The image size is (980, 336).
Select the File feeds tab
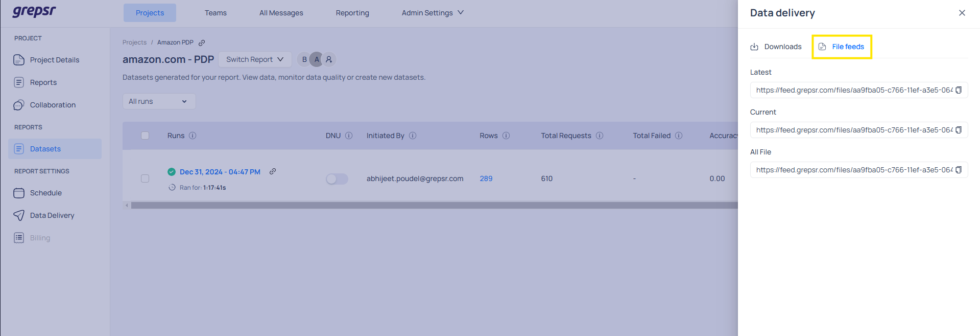(x=842, y=47)
